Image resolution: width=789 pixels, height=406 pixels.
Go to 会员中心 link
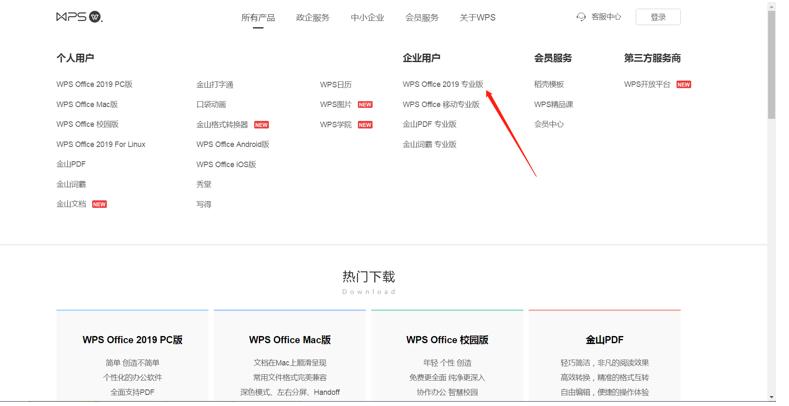549,124
